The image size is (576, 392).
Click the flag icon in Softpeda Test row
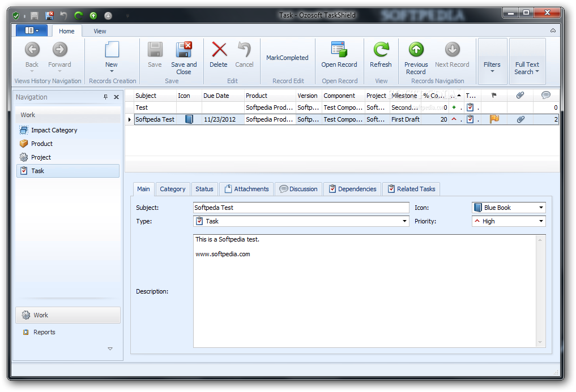click(494, 119)
